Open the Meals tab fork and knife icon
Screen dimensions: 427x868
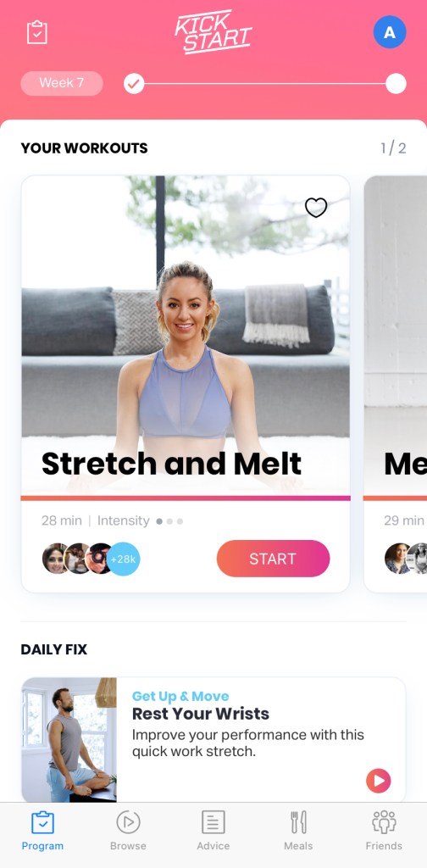(299, 822)
